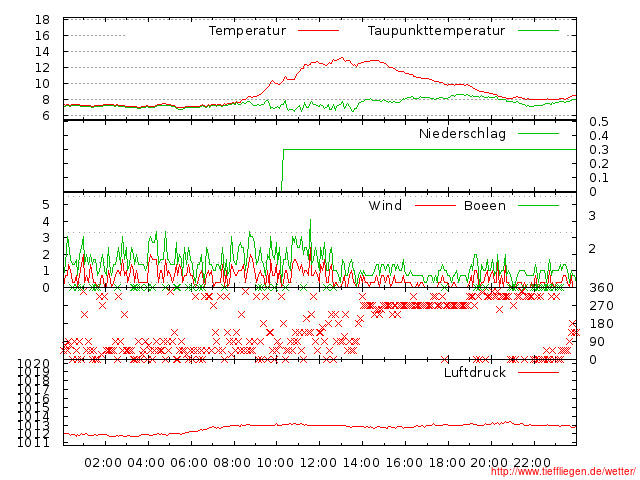Image resolution: width=640 pixels, height=480 pixels.
Task: Click the red Wind legend line
Action: point(435,205)
